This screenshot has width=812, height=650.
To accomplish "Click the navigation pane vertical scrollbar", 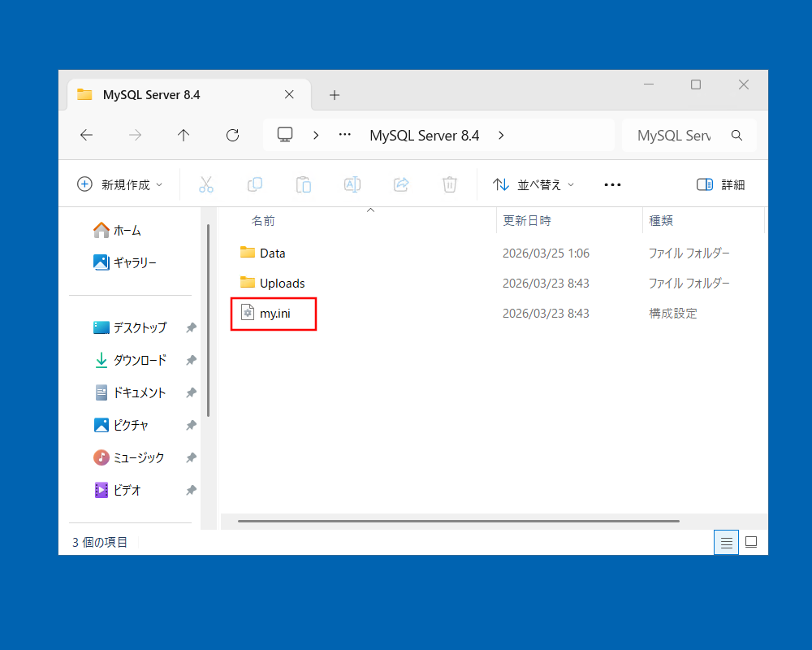I will (208, 320).
